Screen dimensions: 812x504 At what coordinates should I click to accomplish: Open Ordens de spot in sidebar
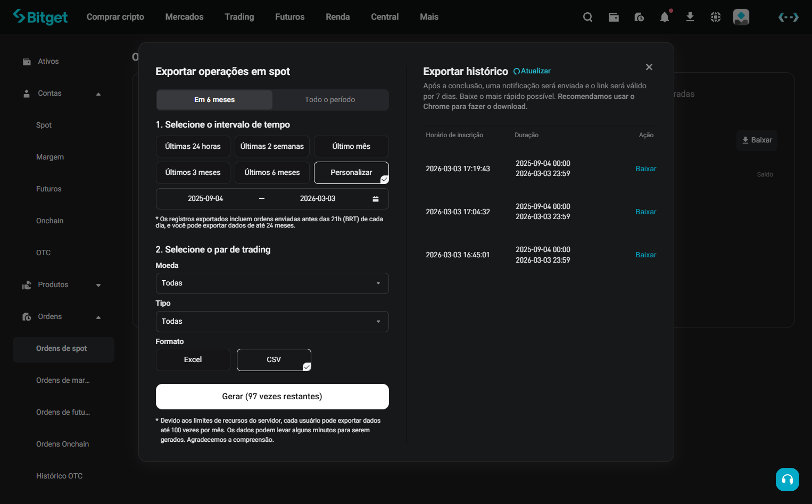[63, 350]
